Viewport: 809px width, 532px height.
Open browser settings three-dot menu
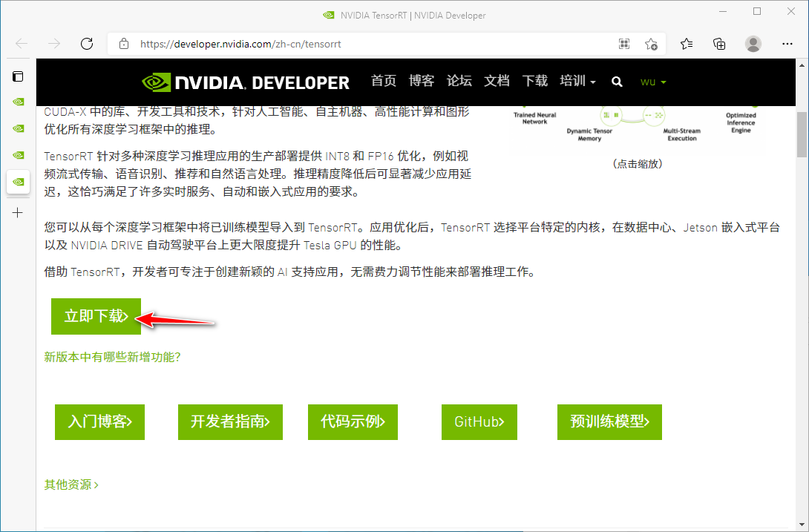pos(787,44)
